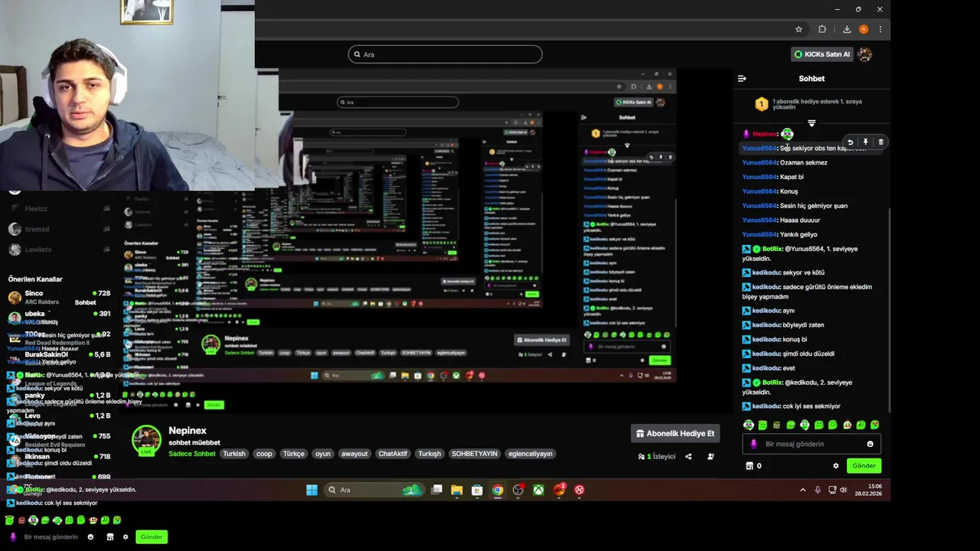This screenshot has height=551, width=980.
Task: Focus main chat Bir mesaj gönderin field
Action: [812, 444]
